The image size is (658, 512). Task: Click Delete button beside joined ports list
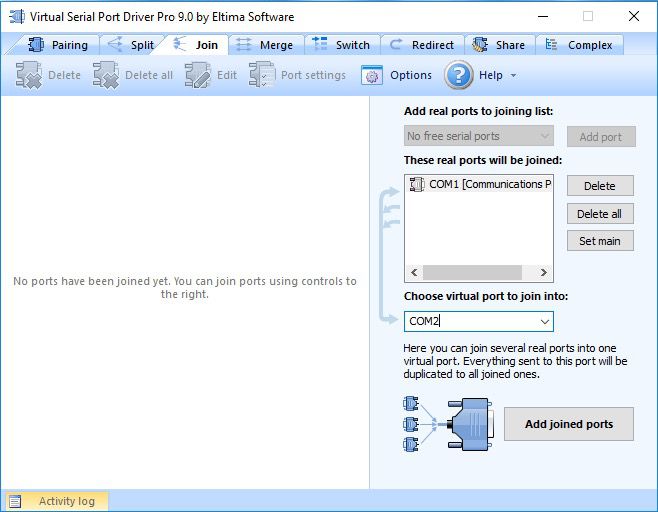click(600, 185)
